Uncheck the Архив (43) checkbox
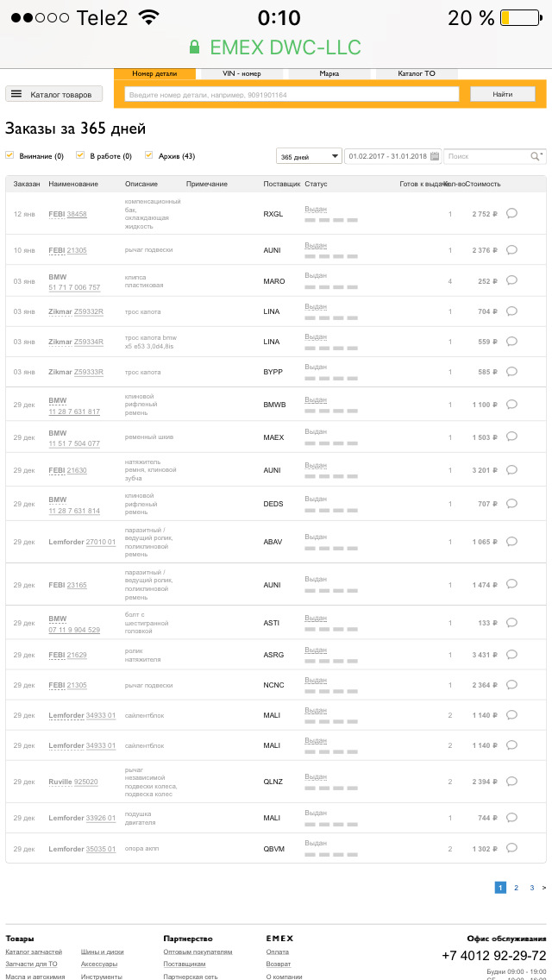Viewport: 552px width, 980px height. (x=149, y=155)
